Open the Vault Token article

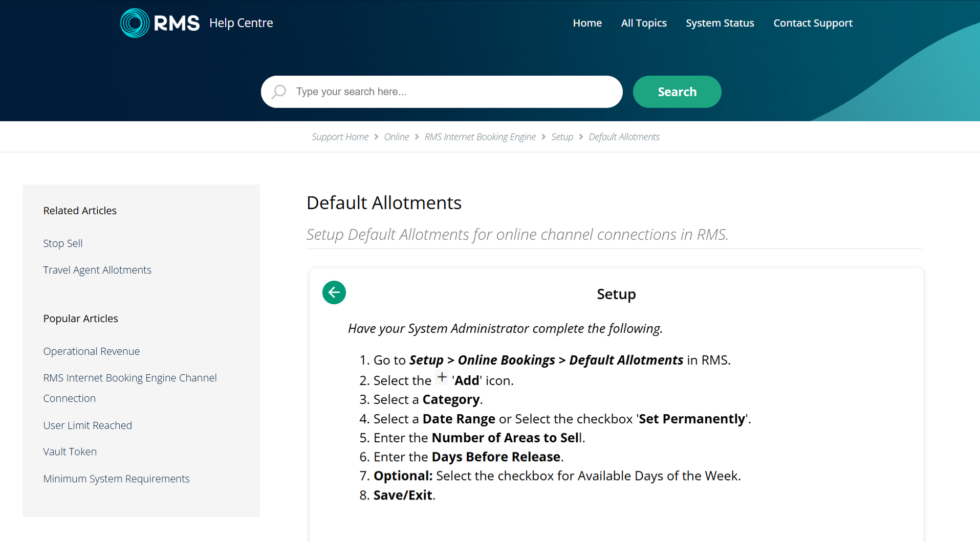click(x=70, y=451)
